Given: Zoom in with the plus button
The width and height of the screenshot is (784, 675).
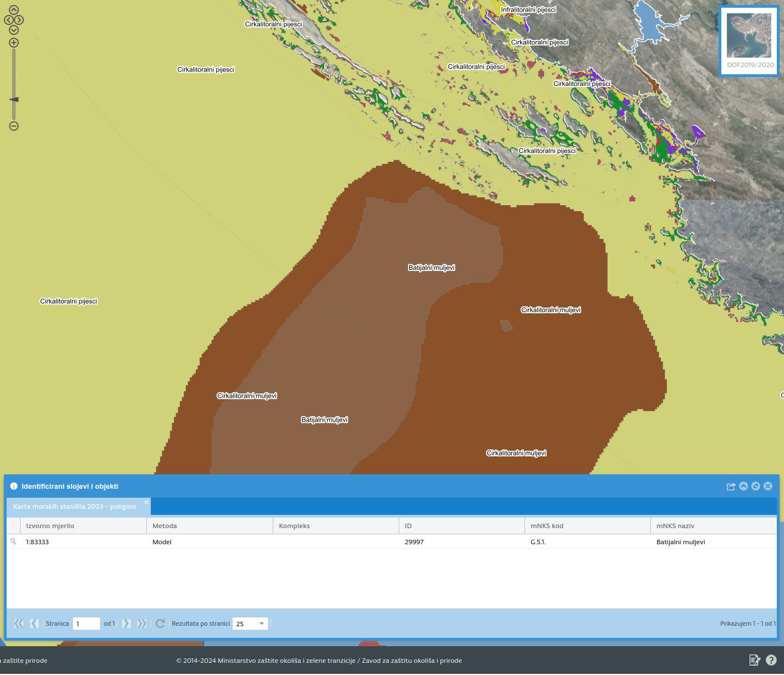Looking at the screenshot, I should click(x=14, y=43).
